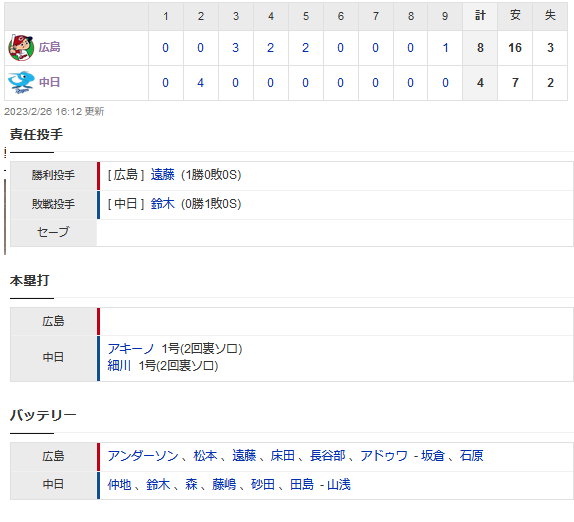Open catcher 坂倉 link
This screenshot has width=574, height=522.
click(x=433, y=456)
